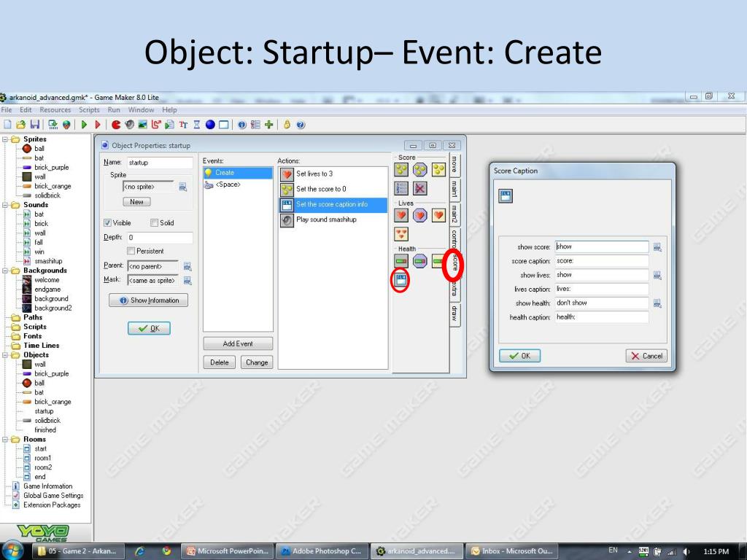Screen dimensions: 747x560
Task: Click the object Name input field
Action: click(160, 163)
